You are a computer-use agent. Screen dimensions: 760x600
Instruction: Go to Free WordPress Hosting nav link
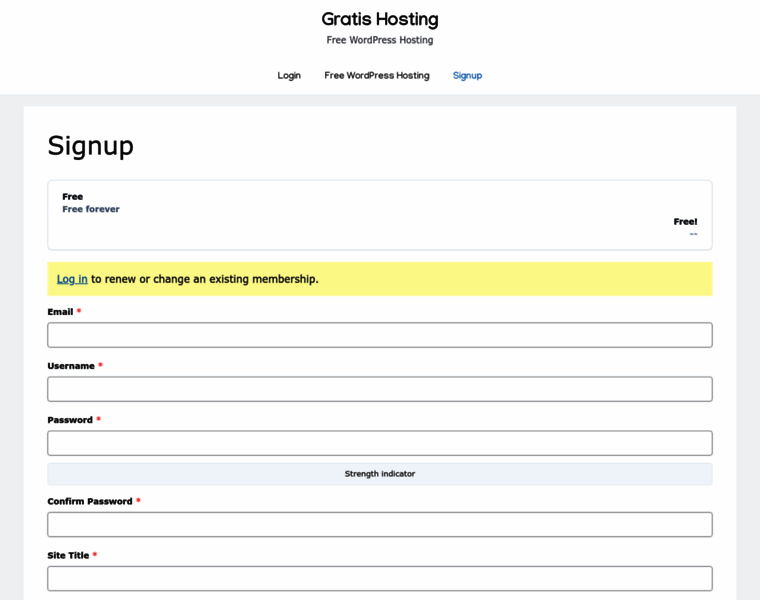tap(376, 75)
